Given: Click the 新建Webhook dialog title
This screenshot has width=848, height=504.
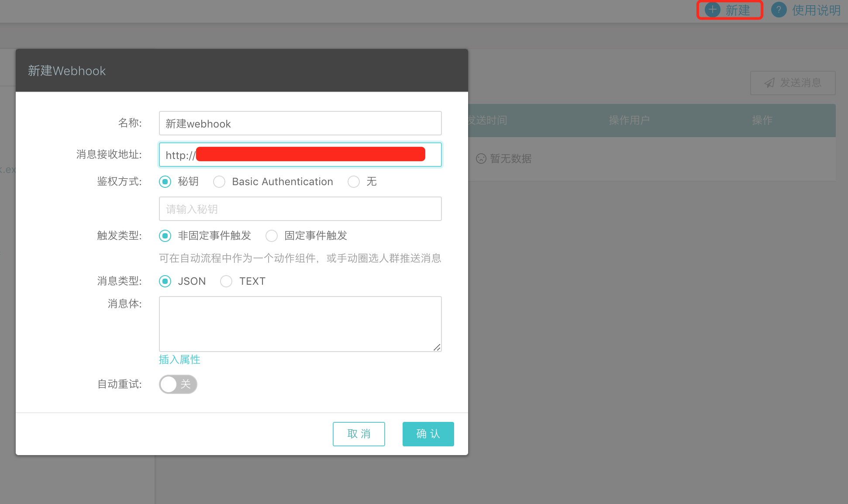Looking at the screenshot, I should [x=67, y=71].
